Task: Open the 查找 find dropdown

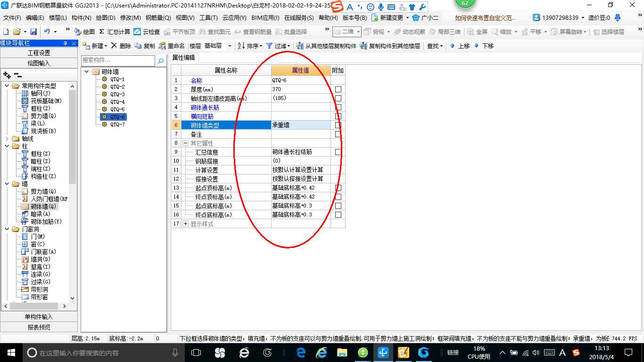Action: [x=435, y=46]
